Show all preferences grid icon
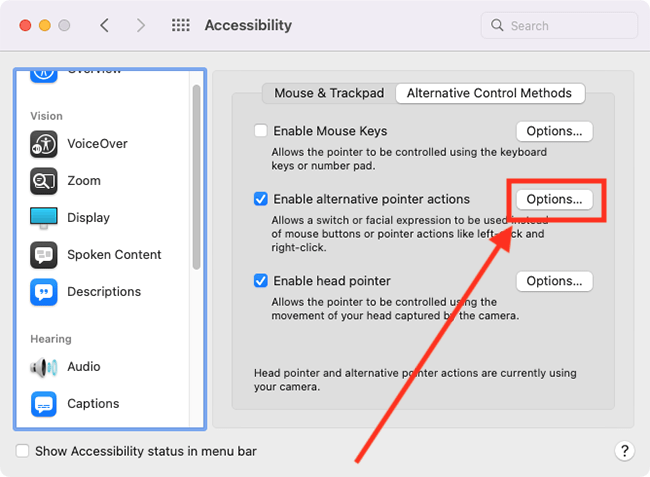Image resolution: width=650 pixels, height=477 pixels. tap(181, 25)
